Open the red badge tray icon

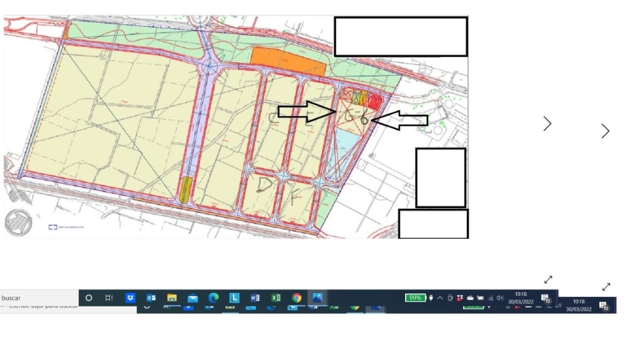pos(460,298)
